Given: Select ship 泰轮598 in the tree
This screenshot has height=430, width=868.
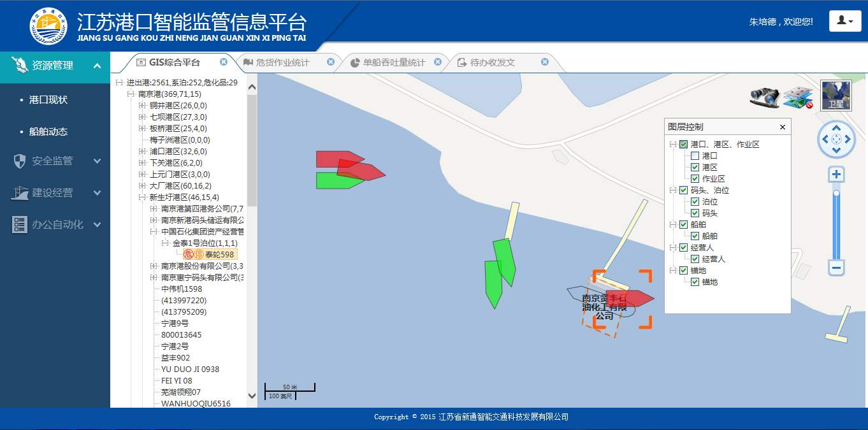Looking at the screenshot, I should tap(219, 254).
